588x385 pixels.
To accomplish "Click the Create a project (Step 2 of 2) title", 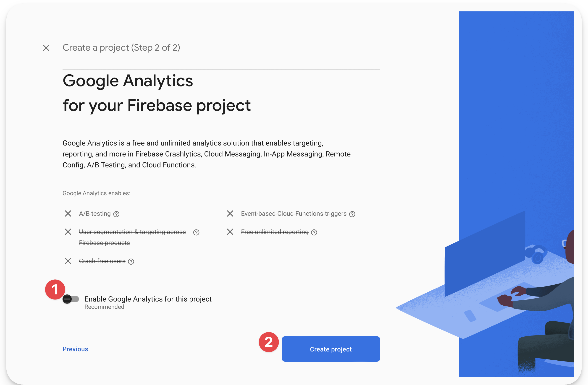I will click(x=121, y=48).
